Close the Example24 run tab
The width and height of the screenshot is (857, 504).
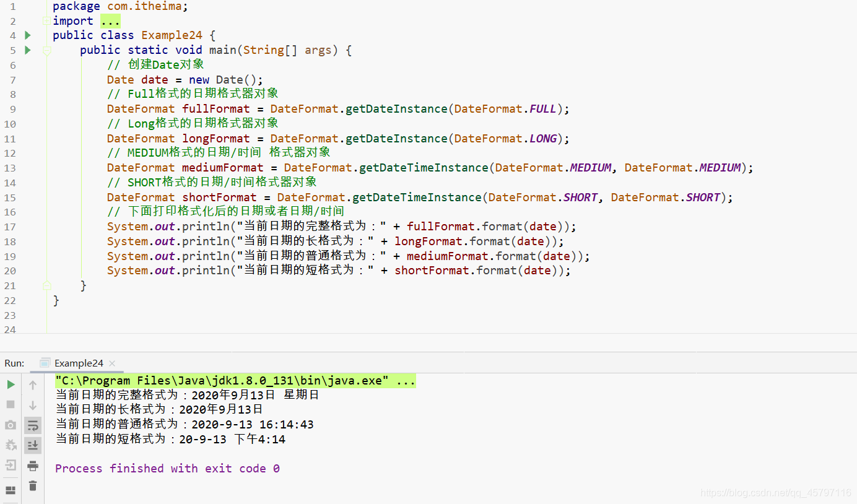pos(112,363)
